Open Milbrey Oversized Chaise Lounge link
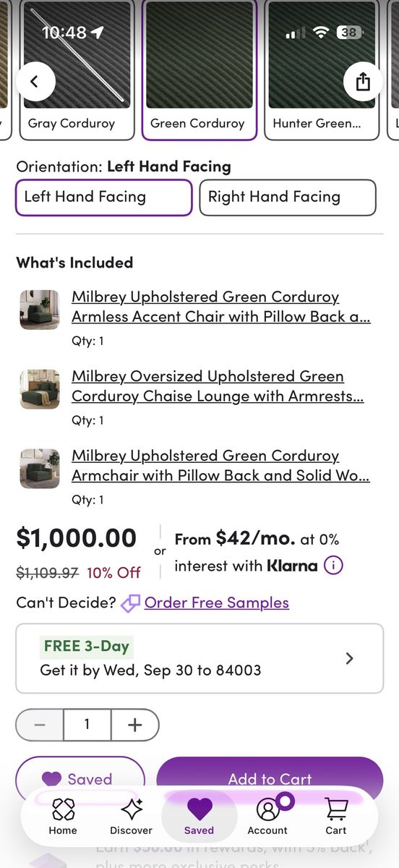399x868 pixels. click(x=218, y=386)
